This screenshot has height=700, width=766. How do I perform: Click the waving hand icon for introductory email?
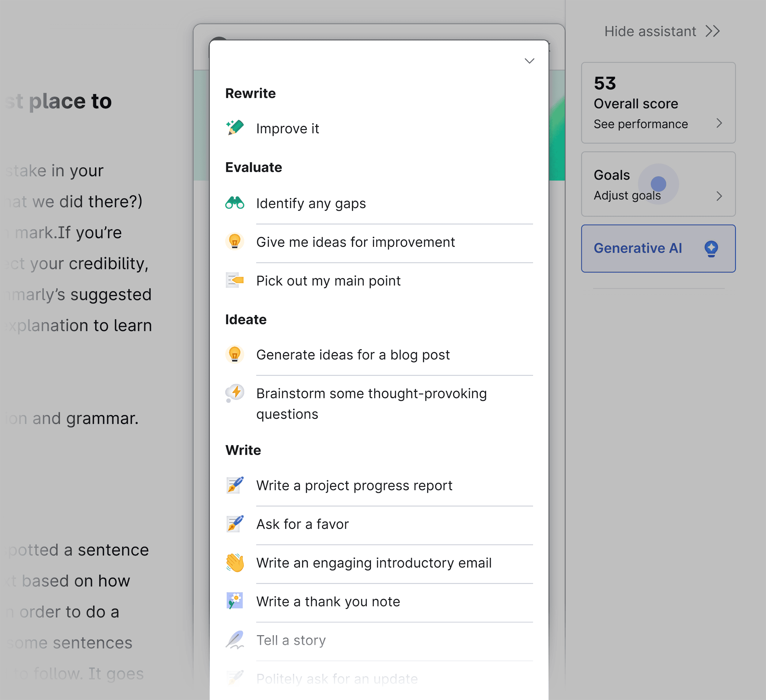pos(234,563)
